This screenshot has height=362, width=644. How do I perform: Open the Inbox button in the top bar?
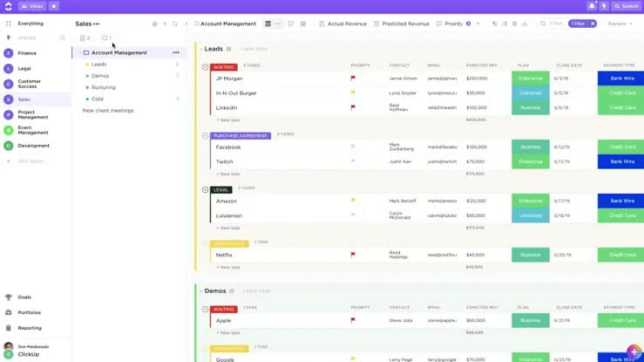[32, 6]
